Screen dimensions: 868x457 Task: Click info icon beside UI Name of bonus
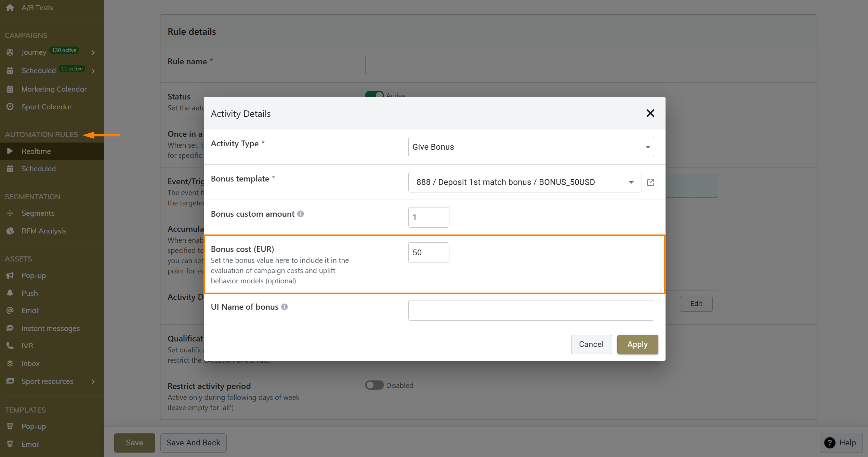284,307
